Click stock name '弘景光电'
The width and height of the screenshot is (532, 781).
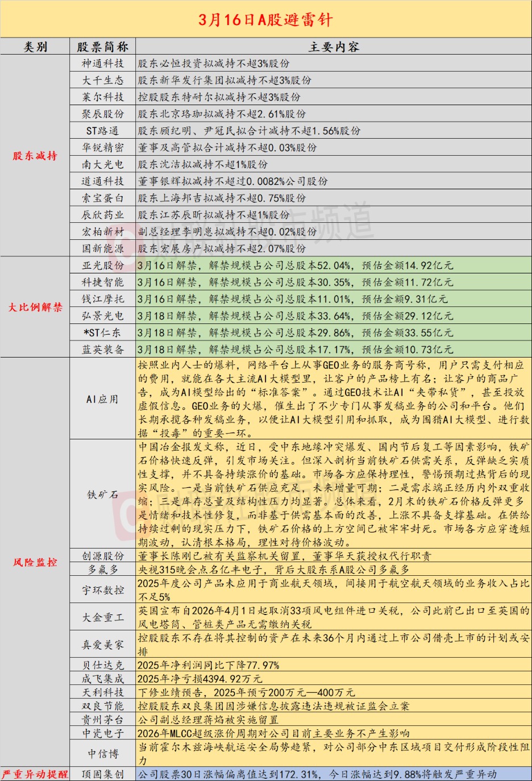point(102,315)
